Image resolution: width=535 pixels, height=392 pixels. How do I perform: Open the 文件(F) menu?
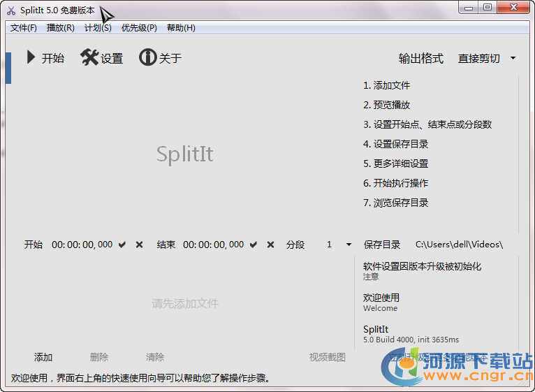pyautogui.click(x=24, y=28)
